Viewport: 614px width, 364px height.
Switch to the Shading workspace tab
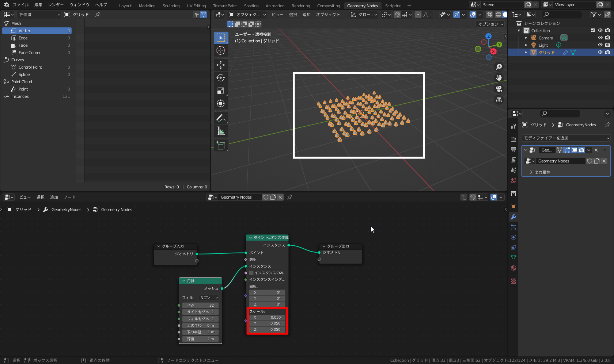point(251,6)
